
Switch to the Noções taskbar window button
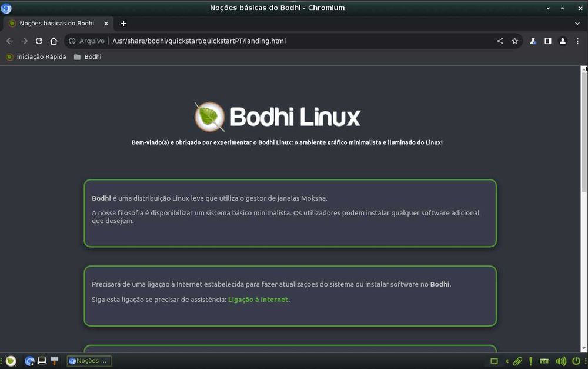pyautogui.click(x=89, y=361)
